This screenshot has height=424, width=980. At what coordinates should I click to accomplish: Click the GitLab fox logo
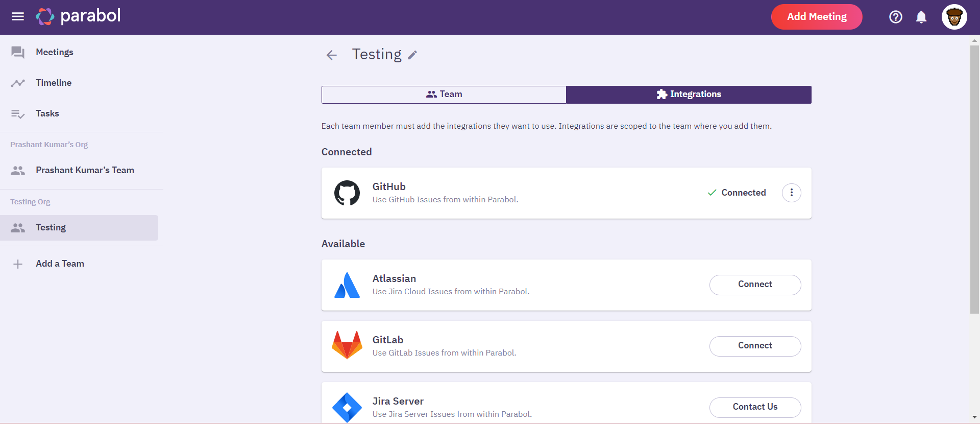coord(347,345)
